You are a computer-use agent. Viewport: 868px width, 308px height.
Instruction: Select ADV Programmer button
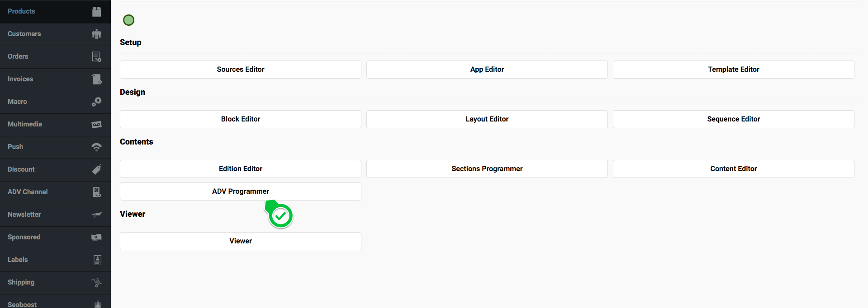(x=240, y=191)
